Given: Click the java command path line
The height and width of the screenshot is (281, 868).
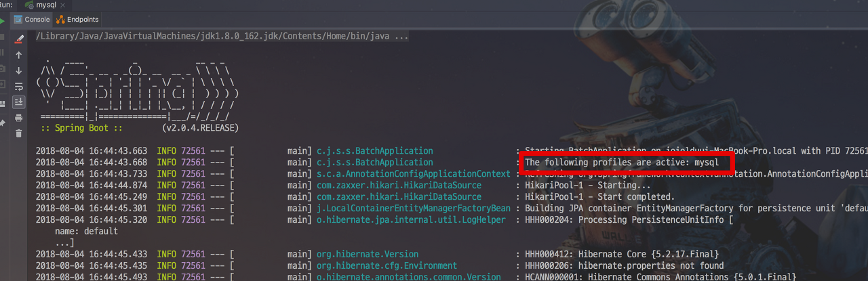Looking at the screenshot, I should pos(222,36).
